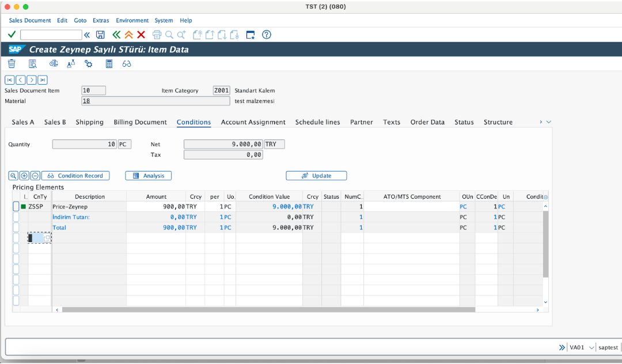Screen dimensions: 622x364
Task: Open the VA01 status bar dropdown
Action: tap(591, 348)
